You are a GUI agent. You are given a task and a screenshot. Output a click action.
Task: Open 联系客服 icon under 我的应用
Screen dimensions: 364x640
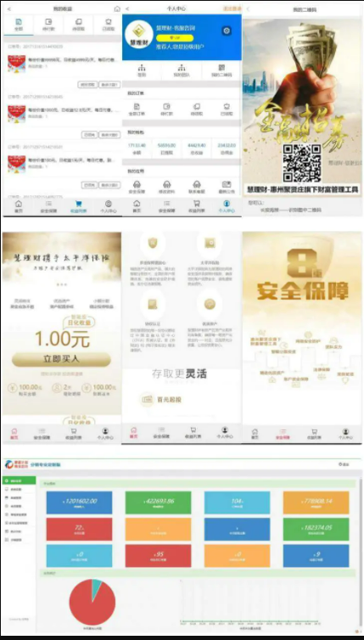(x=197, y=188)
